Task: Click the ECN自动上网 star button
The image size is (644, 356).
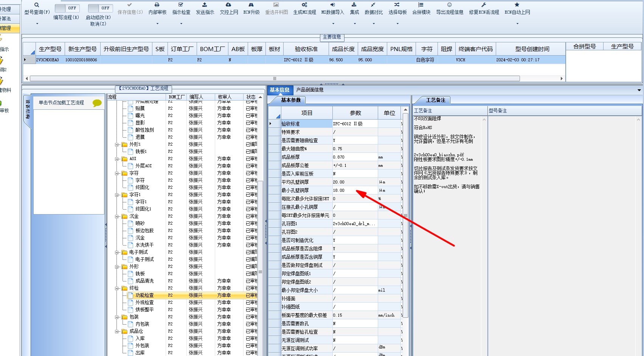Action: (x=517, y=9)
